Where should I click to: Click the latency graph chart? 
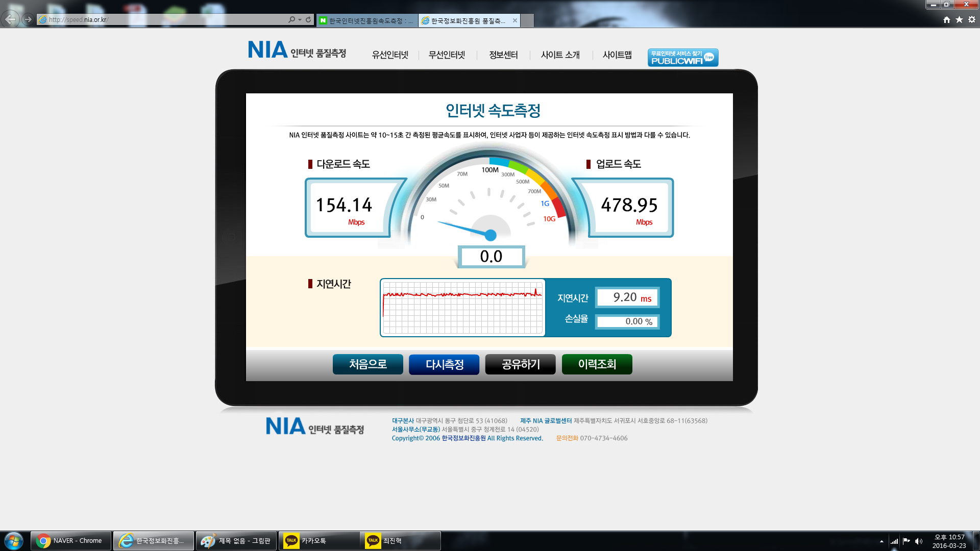pos(462,308)
